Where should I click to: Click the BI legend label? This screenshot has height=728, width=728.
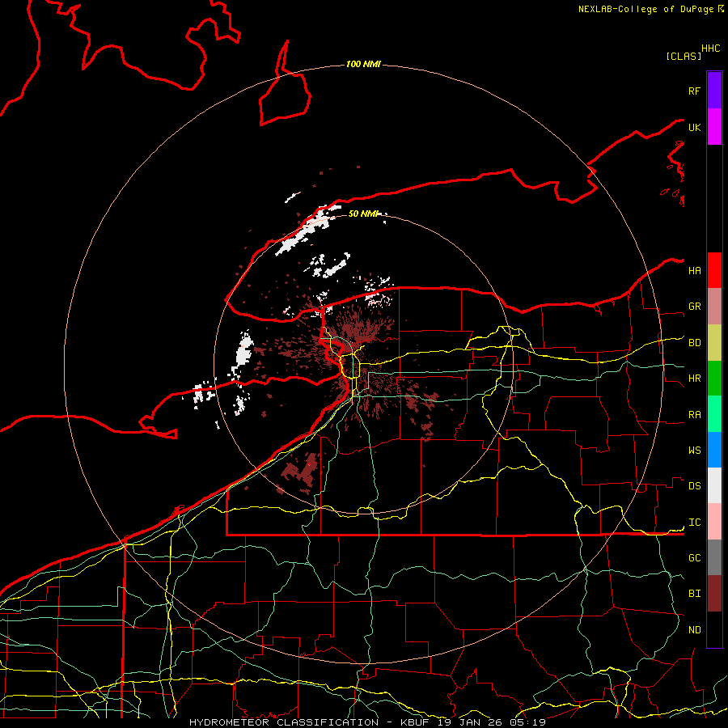click(694, 594)
